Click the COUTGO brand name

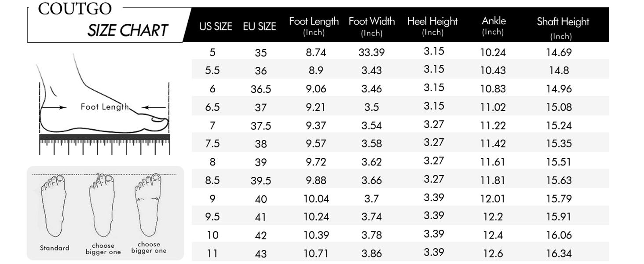pos(75,9)
